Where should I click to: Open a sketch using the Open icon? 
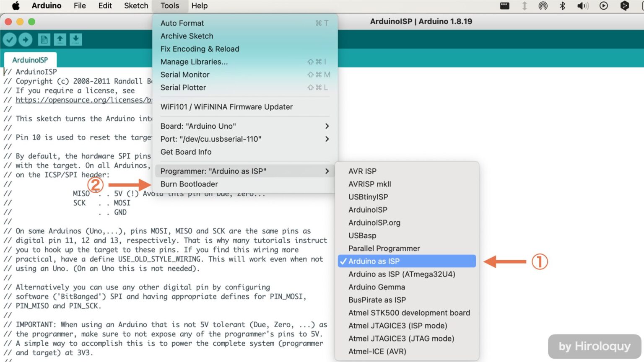pyautogui.click(x=60, y=40)
